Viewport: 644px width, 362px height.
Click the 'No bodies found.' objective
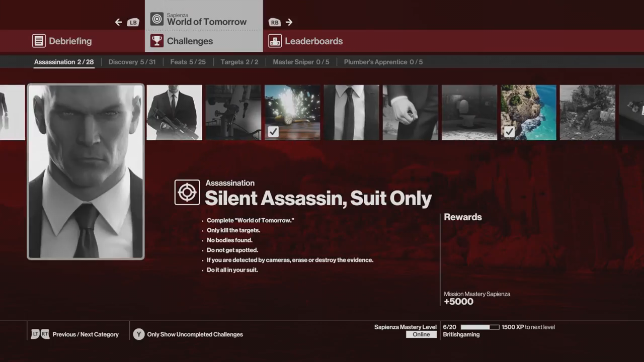click(229, 240)
